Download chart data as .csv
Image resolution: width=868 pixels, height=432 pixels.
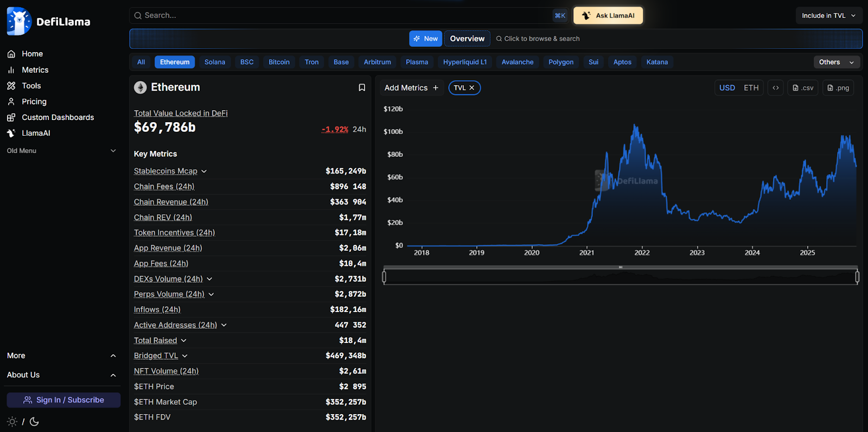click(x=803, y=88)
